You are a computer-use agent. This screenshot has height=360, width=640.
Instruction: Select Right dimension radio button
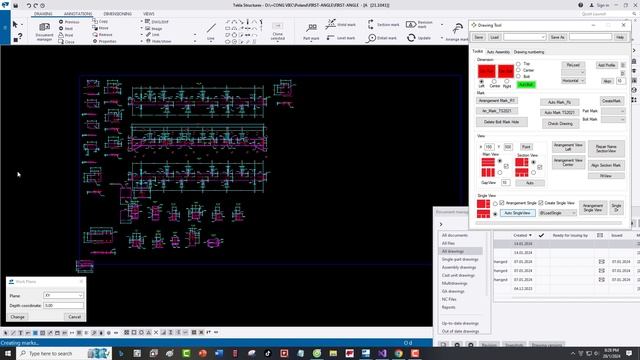tap(507, 82)
